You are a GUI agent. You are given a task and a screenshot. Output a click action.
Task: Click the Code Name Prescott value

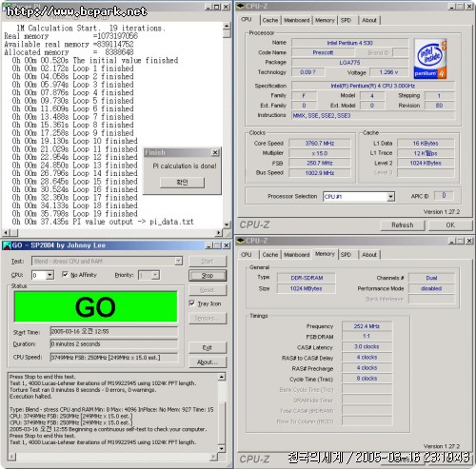(323, 52)
